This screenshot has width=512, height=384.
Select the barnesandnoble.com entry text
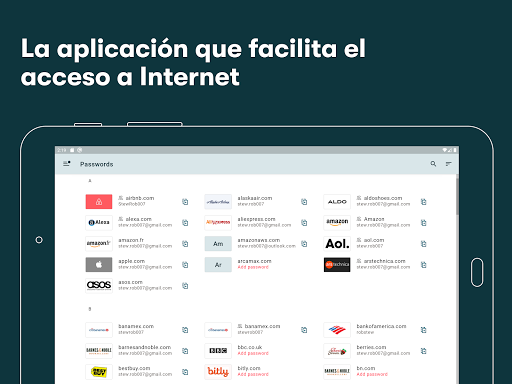[x=145, y=350]
